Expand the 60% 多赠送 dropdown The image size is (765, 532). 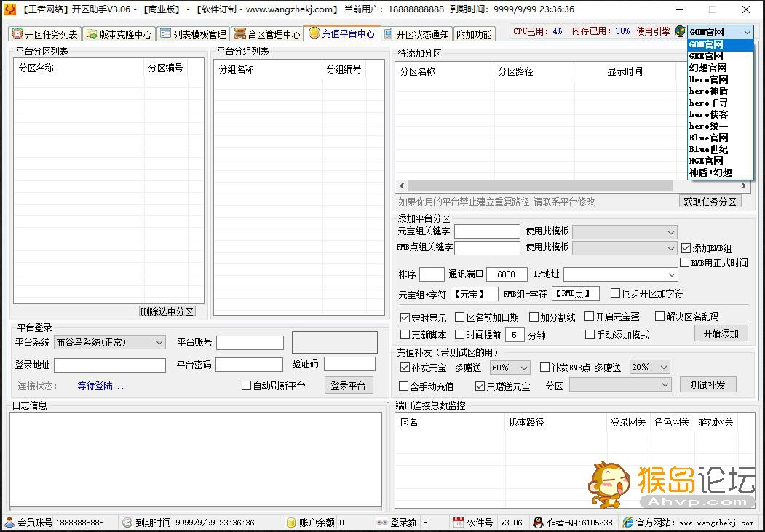510,368
